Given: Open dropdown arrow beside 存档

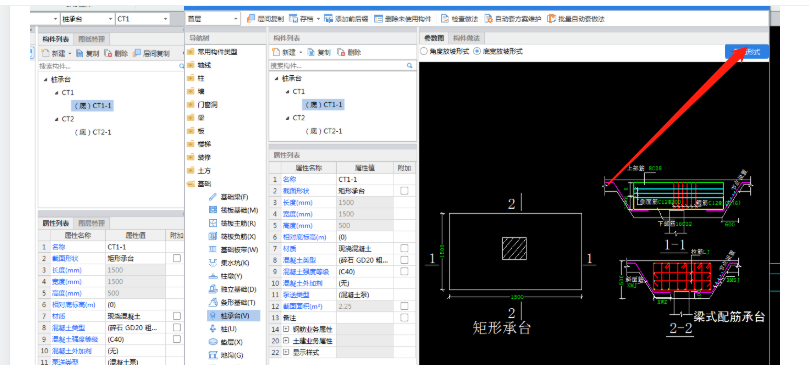Looking at the screenshot, I should point(318,19).
